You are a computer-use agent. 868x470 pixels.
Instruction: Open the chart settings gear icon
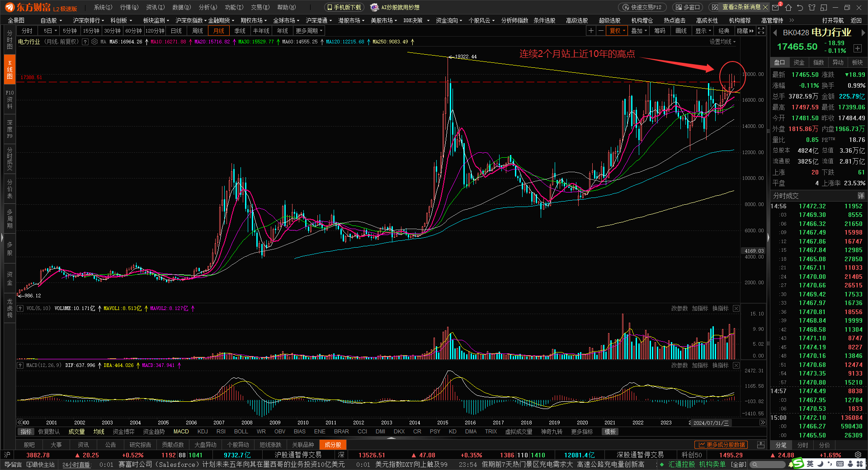click(94, 42)
